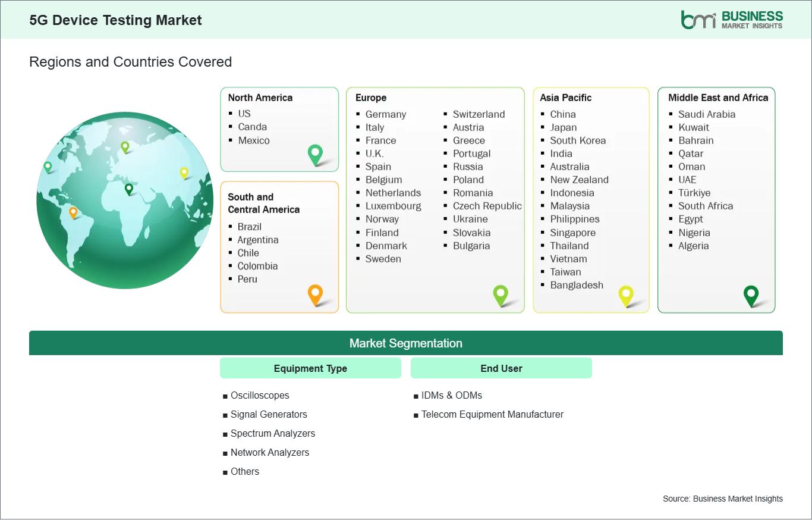Click the Regions and Countries Covered heading

tap(130, 62)
